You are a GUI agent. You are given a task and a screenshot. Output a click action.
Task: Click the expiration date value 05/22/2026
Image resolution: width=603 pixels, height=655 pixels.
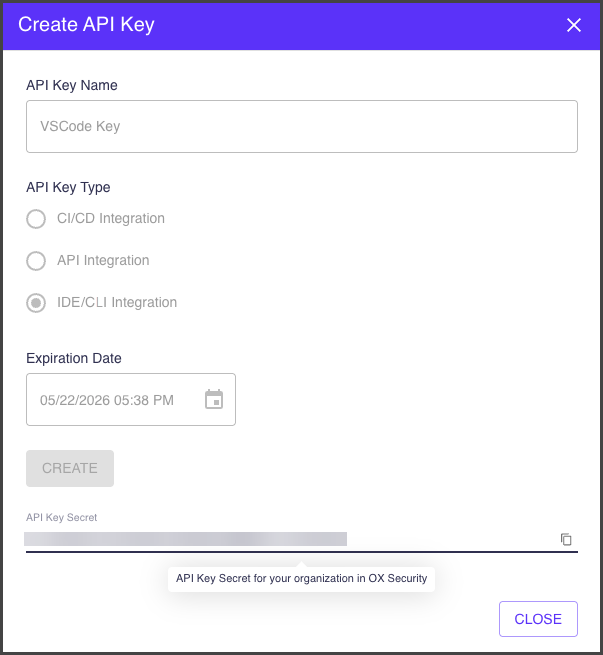coord(107,400)
